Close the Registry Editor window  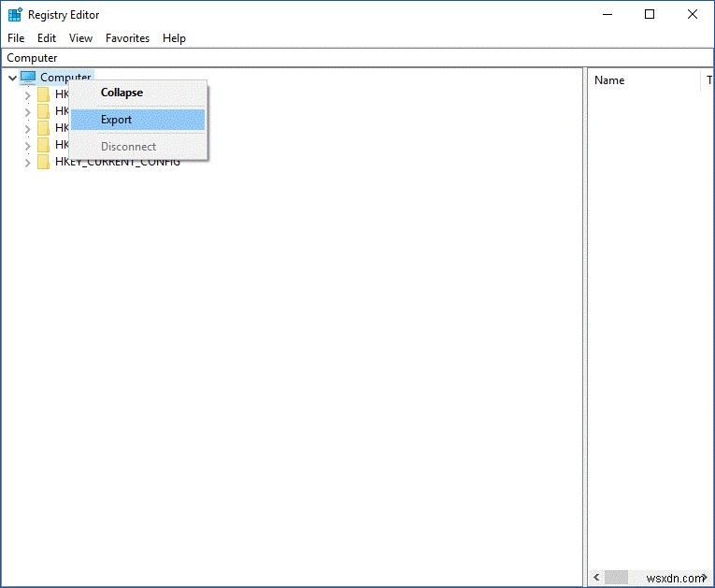click(x=693, y=15)
